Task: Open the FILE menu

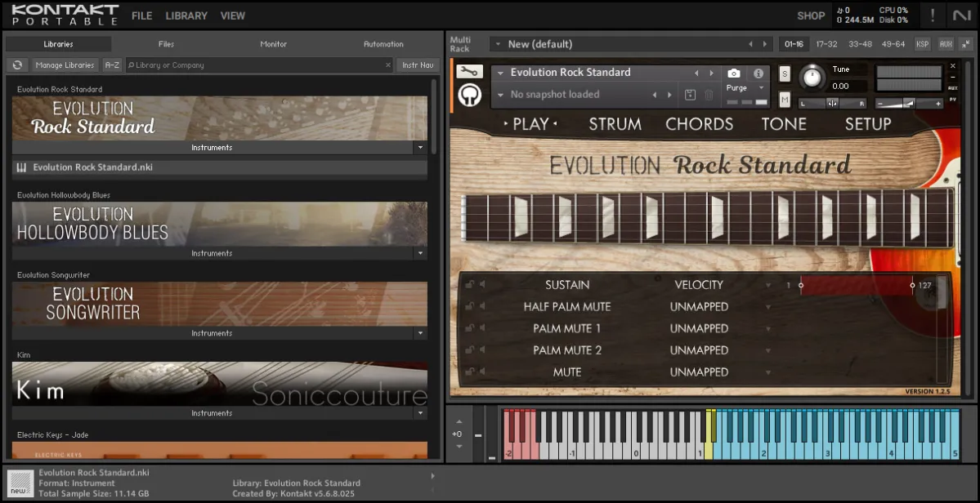Action: [141, 16]
